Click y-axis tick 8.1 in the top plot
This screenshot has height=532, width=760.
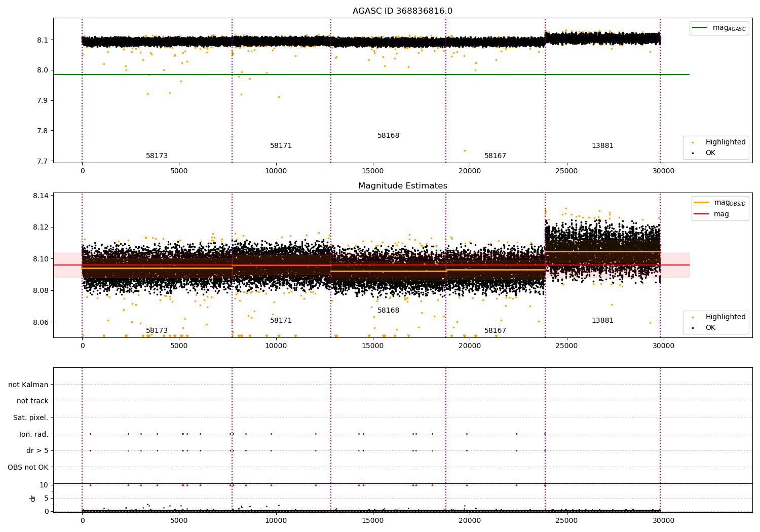(x=43, y=40)
